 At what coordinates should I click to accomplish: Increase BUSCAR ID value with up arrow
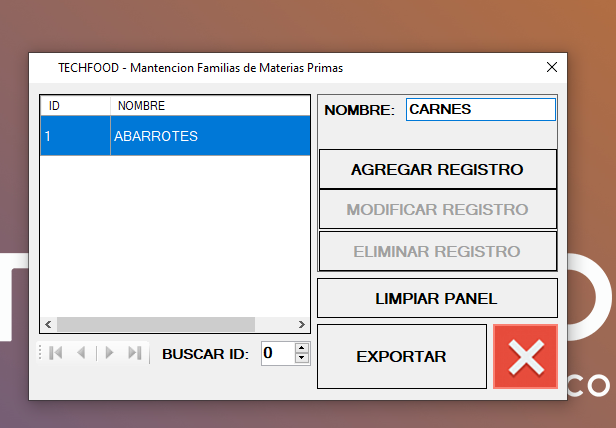[302, 348]
